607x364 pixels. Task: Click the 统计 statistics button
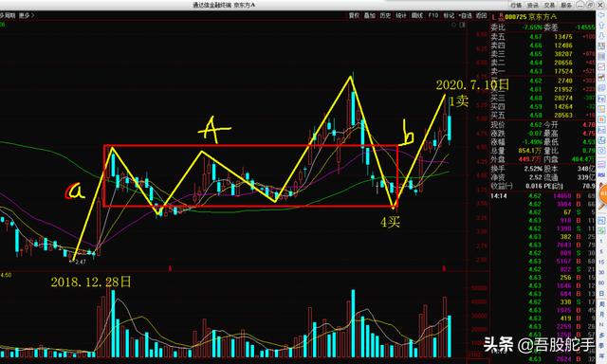401,15
